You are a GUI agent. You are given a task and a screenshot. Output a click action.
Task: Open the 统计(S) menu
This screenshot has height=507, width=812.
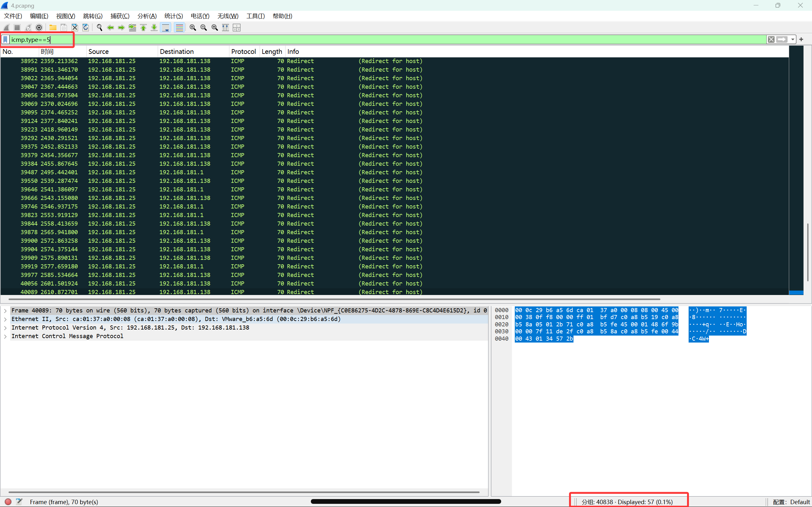[173, 16]
